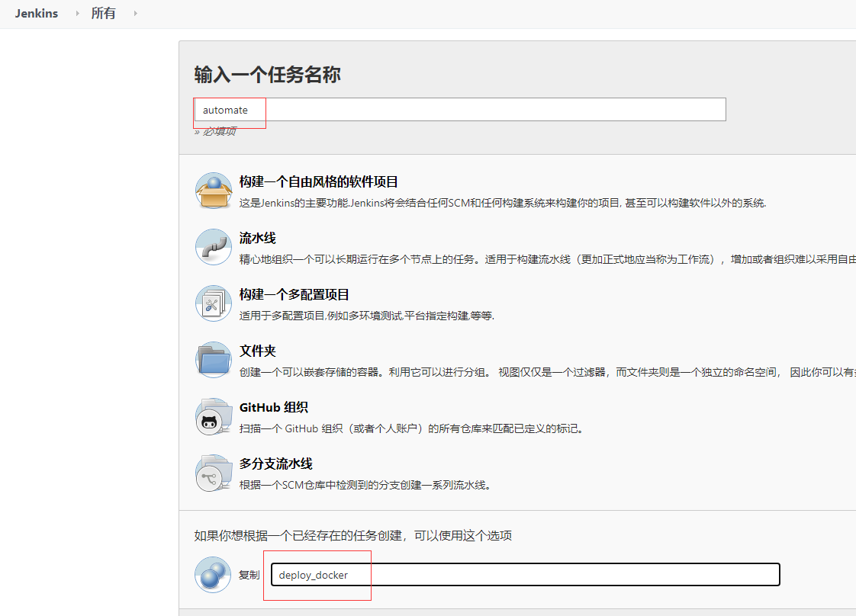Screen dimensions: 856x616
Task: Click the GitHub 组织 description text
Action: coord(413,428)
